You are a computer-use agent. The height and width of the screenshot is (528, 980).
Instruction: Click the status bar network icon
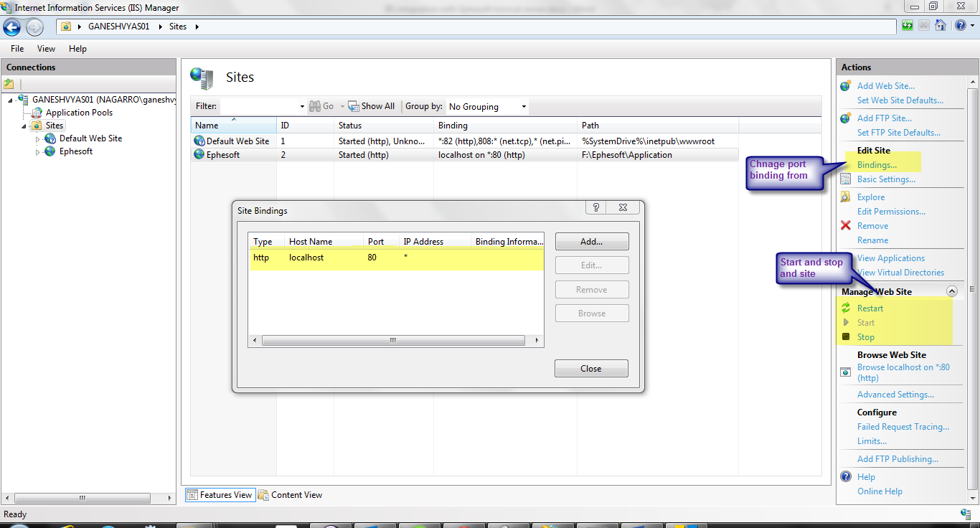click(966, 514)
